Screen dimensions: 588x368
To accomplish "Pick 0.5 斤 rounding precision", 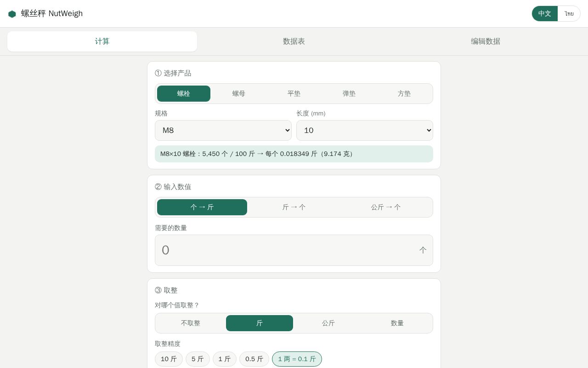I will coord(254,359).
